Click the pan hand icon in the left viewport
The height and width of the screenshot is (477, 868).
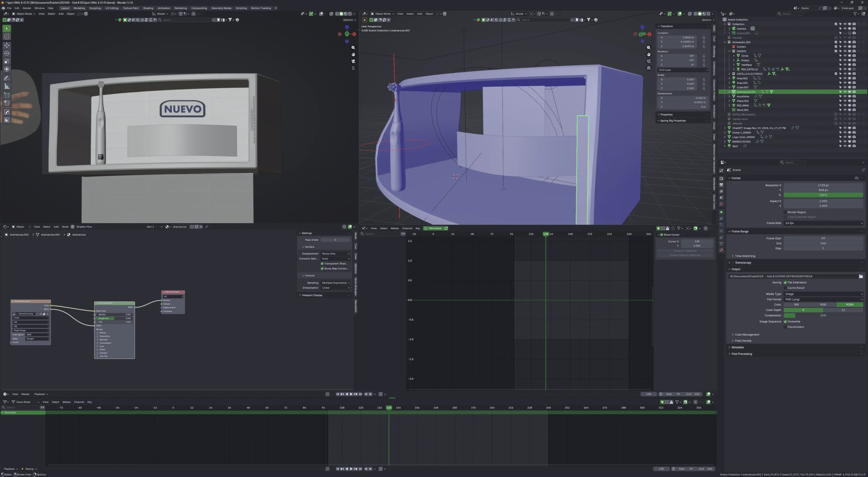353,55
